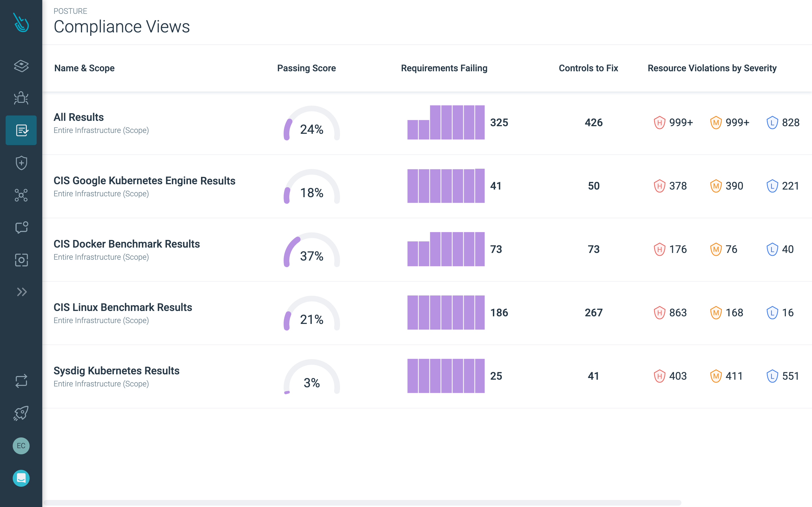Open the capture camera sidebar icon
Image resolution: width=812 pixels, height=507 pixels.
(21, 260)
